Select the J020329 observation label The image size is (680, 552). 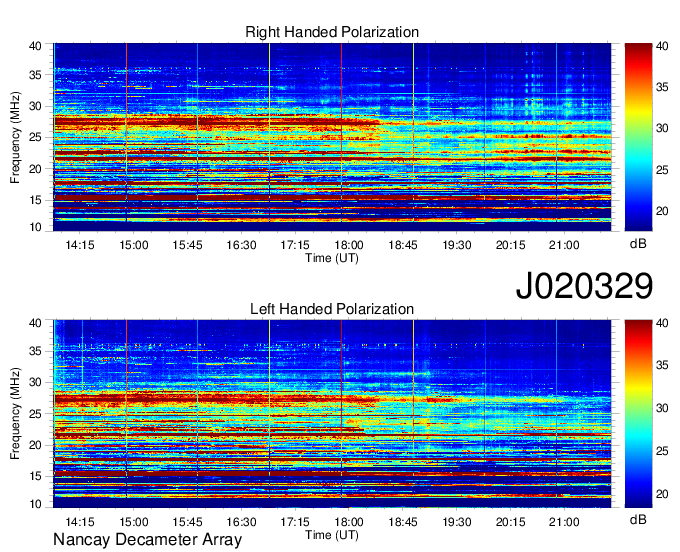pyautogui.click(x=584, y=285)
